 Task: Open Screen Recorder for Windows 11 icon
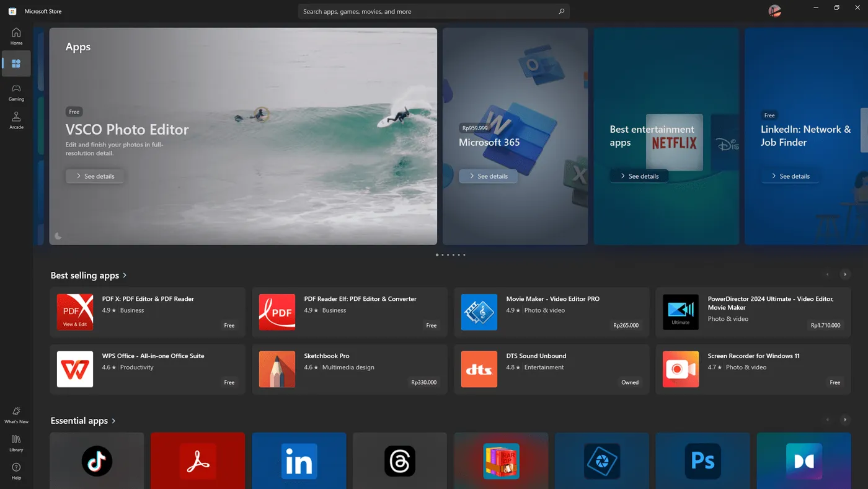pos(681,369)
